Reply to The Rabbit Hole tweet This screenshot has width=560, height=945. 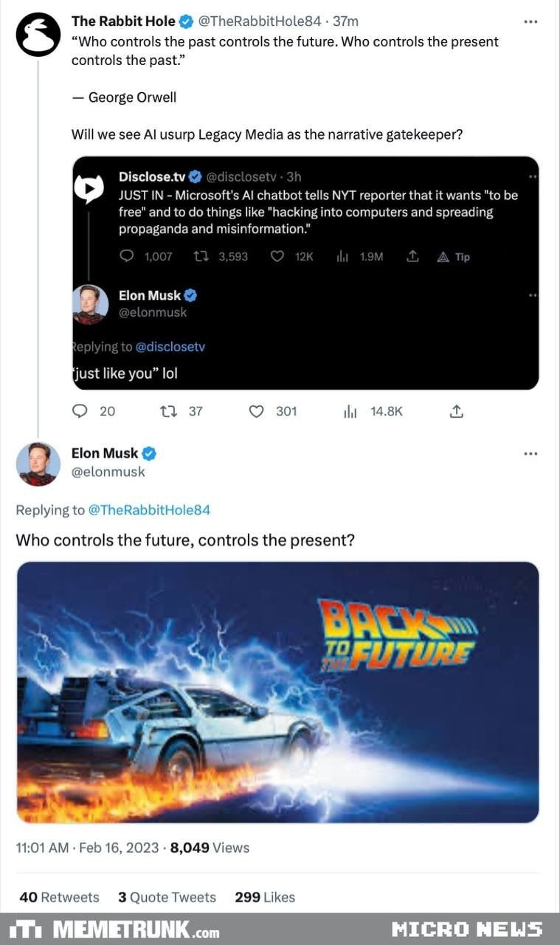80,411
